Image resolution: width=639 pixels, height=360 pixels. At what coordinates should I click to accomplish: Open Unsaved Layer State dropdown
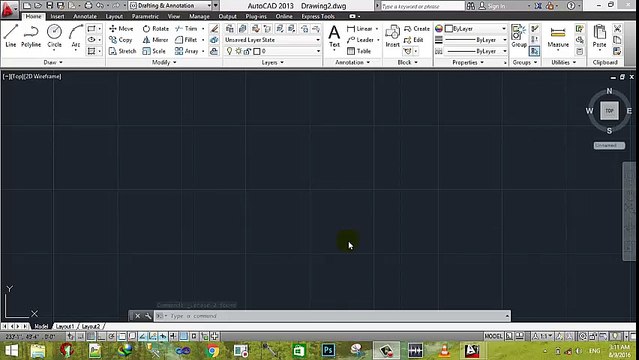pos(272,40)
